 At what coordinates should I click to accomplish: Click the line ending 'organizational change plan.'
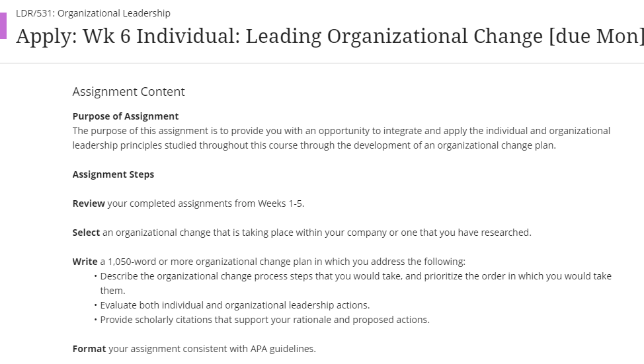coord(314,145)
